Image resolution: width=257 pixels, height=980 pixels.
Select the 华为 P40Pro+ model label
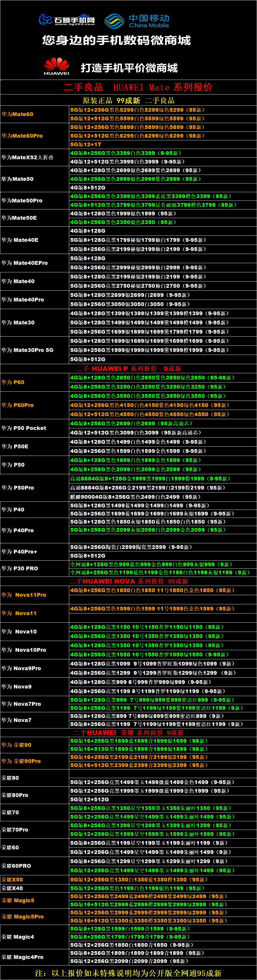pos(19,552)
